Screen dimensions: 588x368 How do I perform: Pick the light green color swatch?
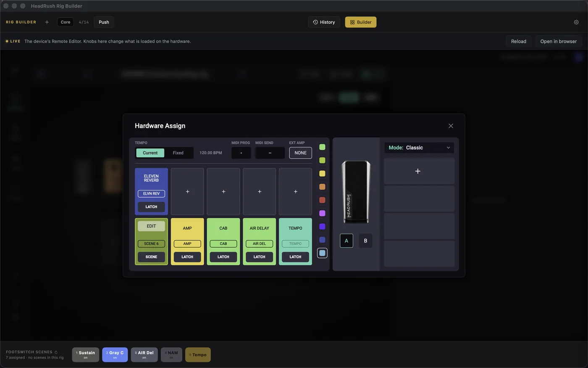pyautogui.click(x=322, y=147)
